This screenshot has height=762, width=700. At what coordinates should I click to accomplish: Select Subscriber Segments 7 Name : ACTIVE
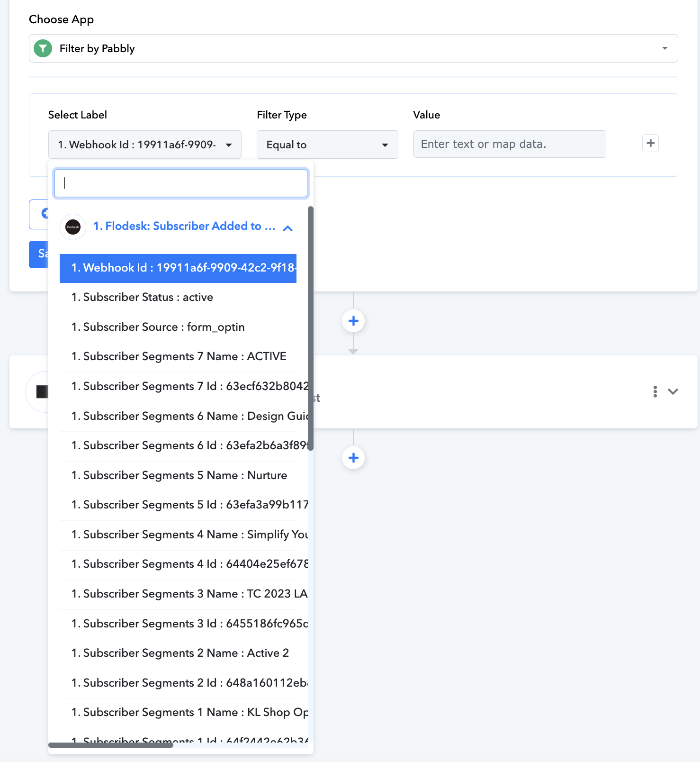coord(178,357)
